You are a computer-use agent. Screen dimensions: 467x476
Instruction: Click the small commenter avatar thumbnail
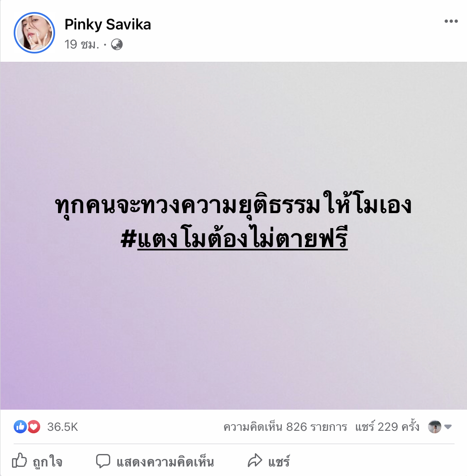coord(435,427)
